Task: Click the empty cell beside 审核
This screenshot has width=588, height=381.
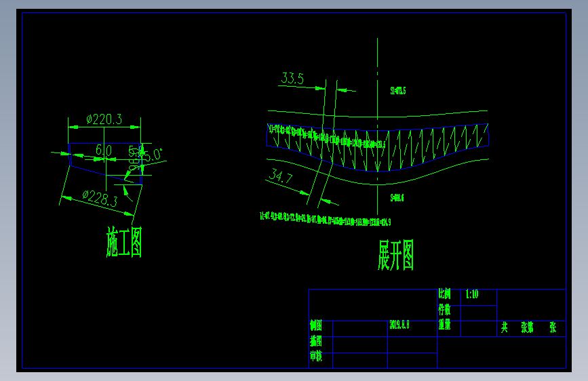Action: [x=359, y=361]
